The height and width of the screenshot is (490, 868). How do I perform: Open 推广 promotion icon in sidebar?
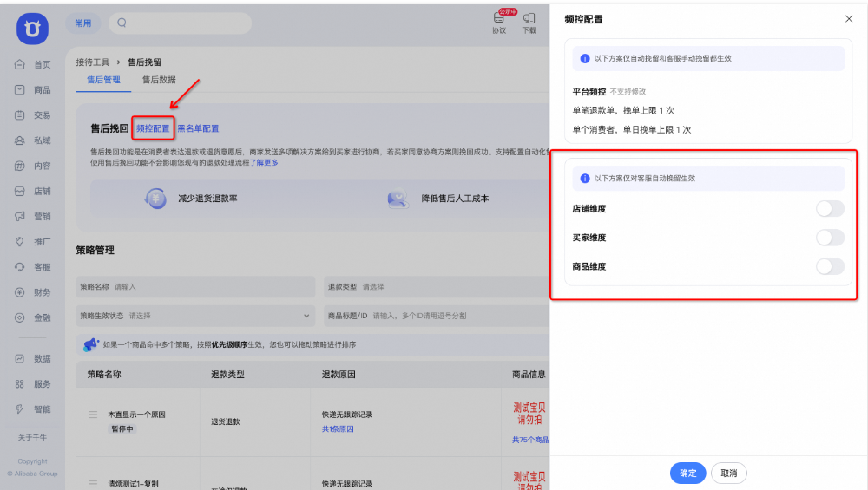(20, 242)
